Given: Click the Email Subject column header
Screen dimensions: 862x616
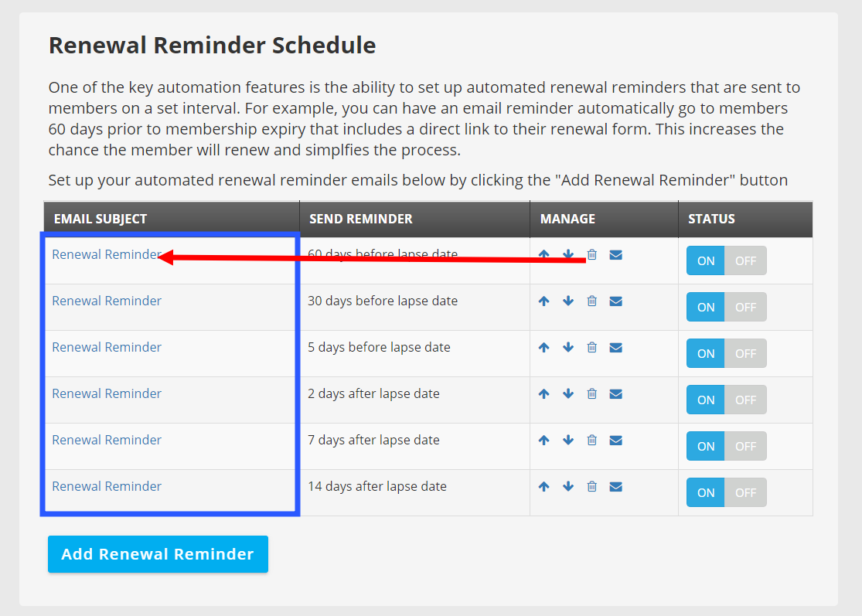Looking at the screenshot, I should (x=100, y=219).
